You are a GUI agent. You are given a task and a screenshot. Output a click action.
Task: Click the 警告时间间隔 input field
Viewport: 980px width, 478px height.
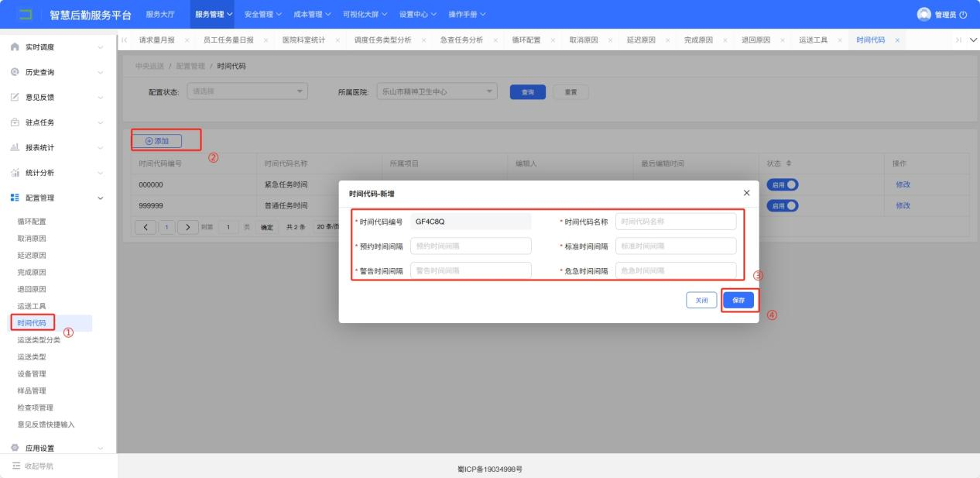point(471,270)
